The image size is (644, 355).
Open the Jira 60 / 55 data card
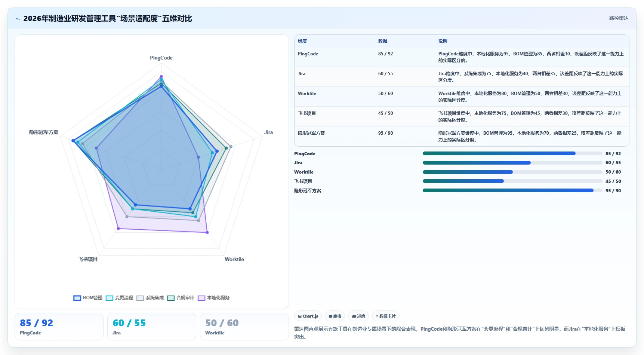152,327
